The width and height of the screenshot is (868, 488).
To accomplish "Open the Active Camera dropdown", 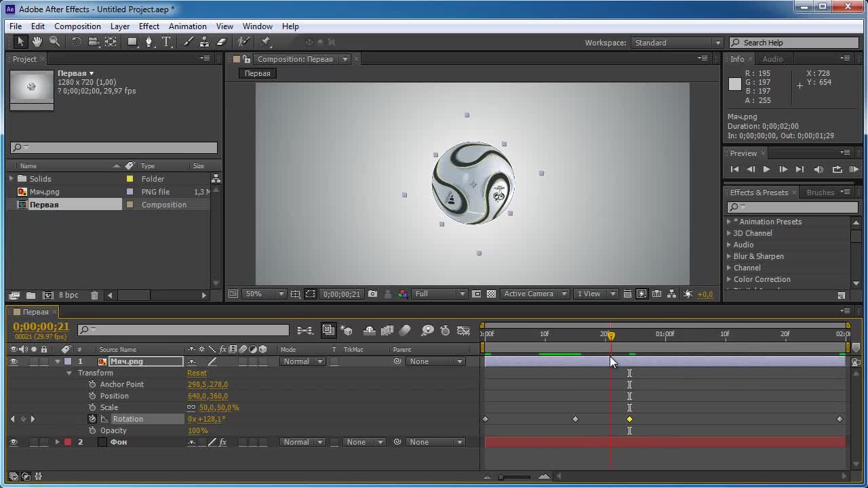I will (536, 294).
